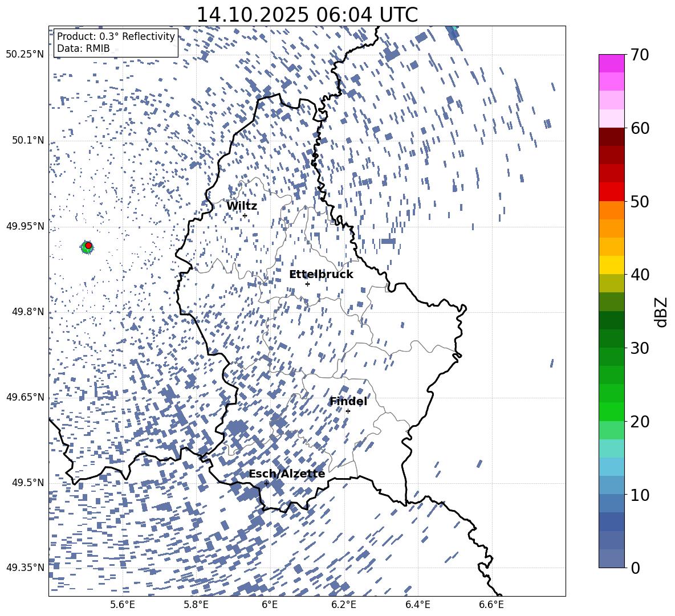Click the colorbar tick value 40
This screenshot has width=675, height=616.
(x=640, y=275)
